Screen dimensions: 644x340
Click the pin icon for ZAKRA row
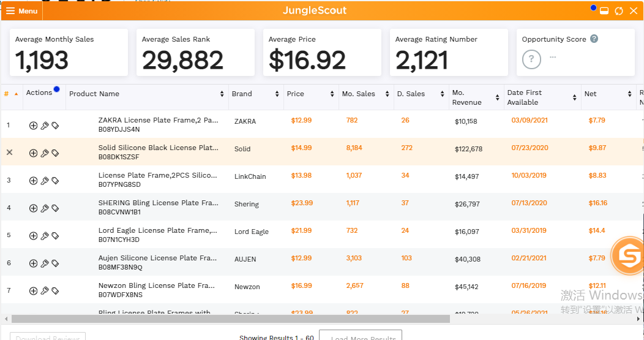click(x=44, y=126)
